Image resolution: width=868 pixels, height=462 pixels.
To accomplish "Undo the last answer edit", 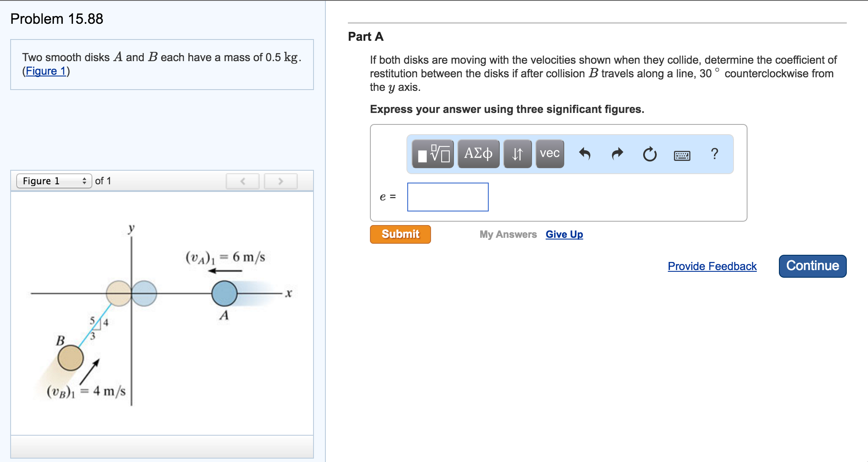I will pyautogui.click(x=586, y=154).
